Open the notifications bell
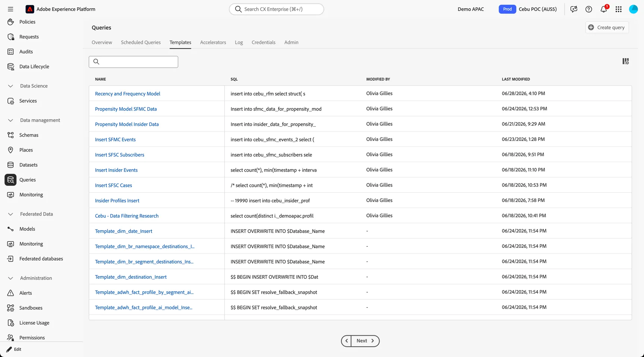This screenshot has height=357, width=644. [x=604, y=9]
